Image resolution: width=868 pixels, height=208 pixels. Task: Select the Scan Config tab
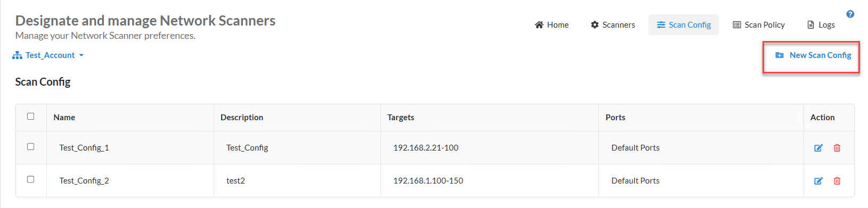click(684, 25)
